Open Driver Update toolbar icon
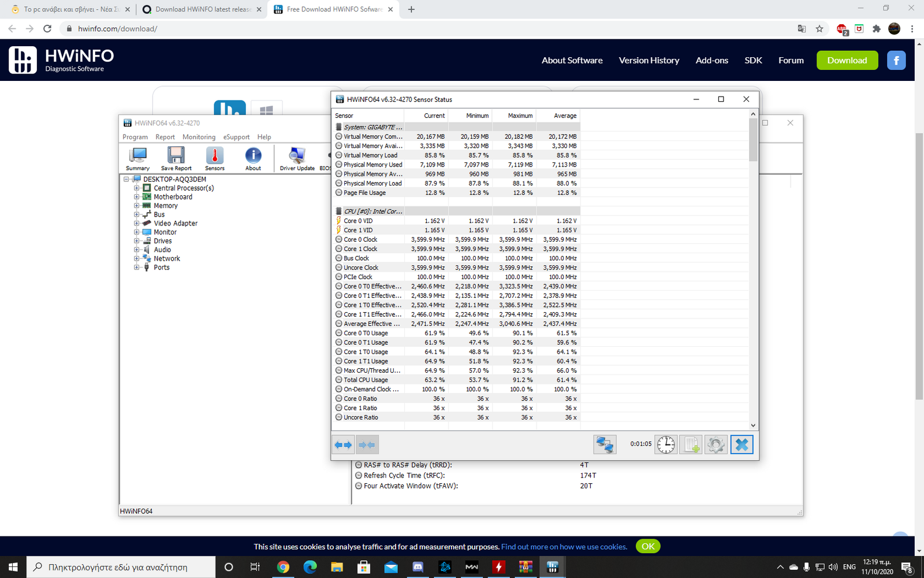 click(x=297, y=158)
